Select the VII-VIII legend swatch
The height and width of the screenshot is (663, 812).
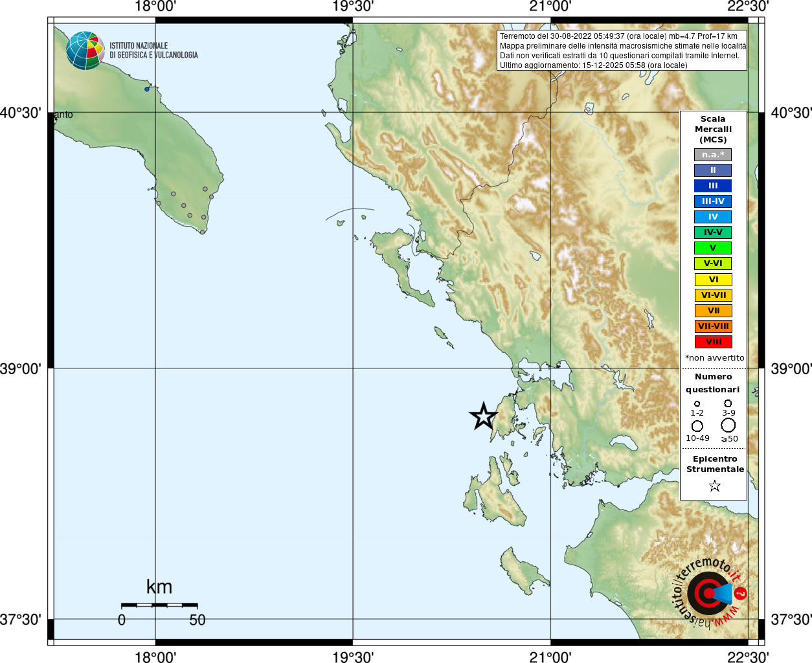tap(713, 326)
